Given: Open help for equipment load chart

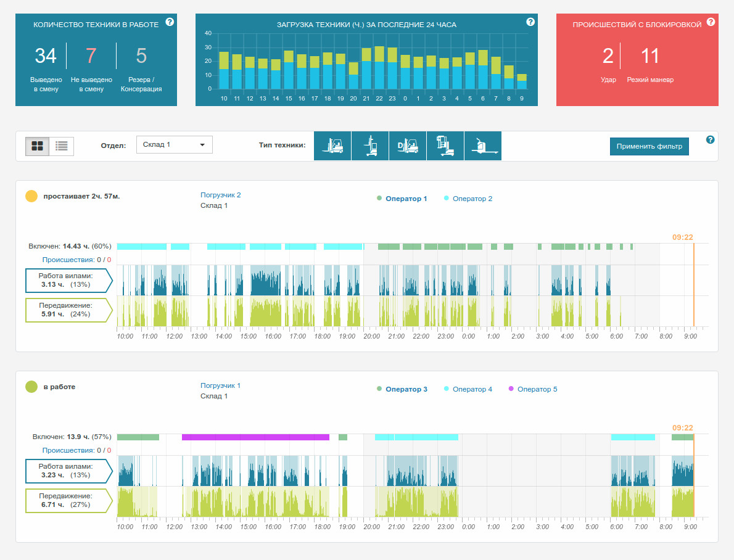Looking at the screenshot, I should click(530, 22).
